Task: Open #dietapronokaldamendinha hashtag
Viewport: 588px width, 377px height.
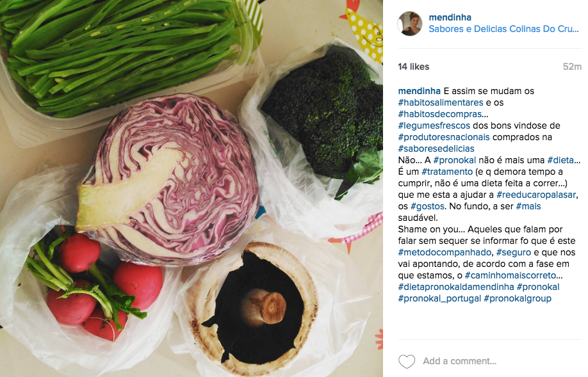Action: point(456,287)
